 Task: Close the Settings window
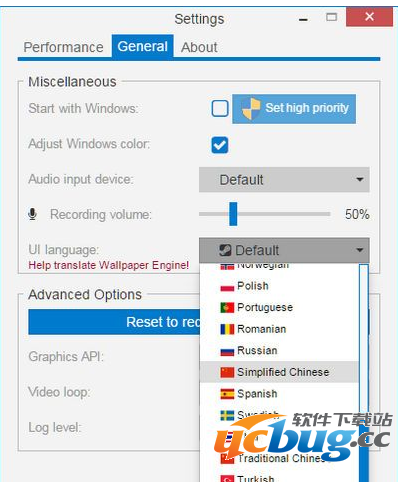point(369,17)
